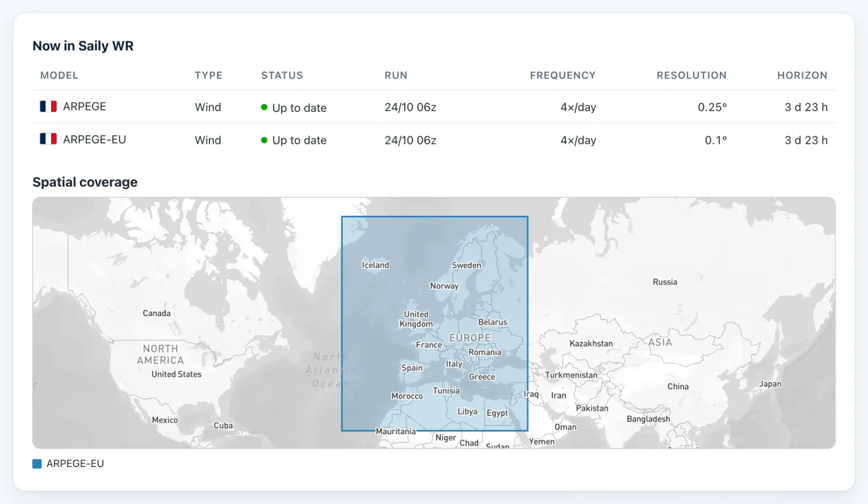This screenshot has width=868, height=504.
Task: Click 'Up to date' in ARPEGE row
Action: 299,108
